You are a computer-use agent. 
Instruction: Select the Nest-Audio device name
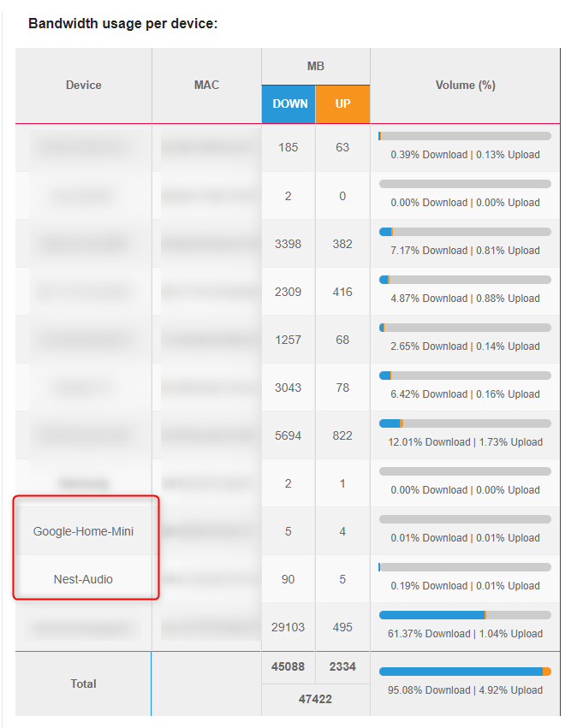coord(84,579)
